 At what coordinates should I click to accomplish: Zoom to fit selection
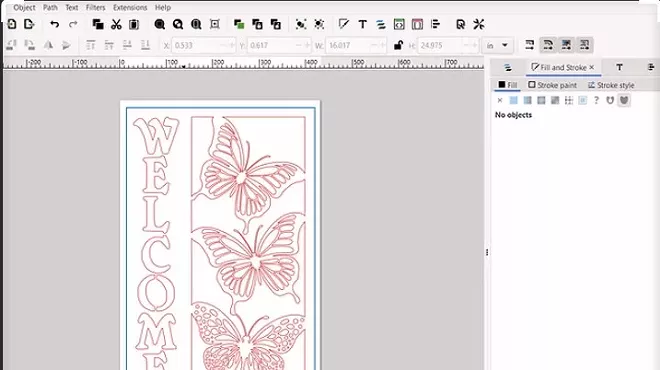(160, 24)
